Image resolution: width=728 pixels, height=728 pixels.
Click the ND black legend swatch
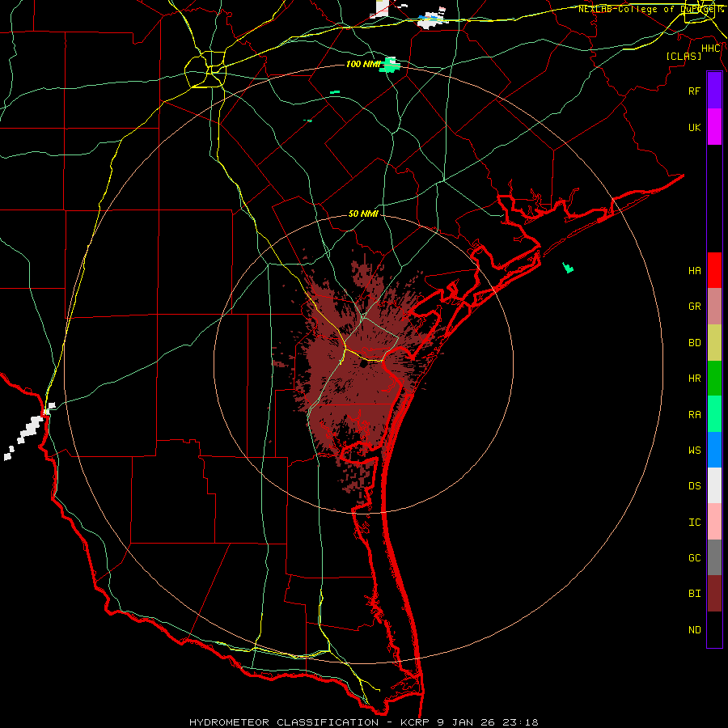[x=714, y=629]
